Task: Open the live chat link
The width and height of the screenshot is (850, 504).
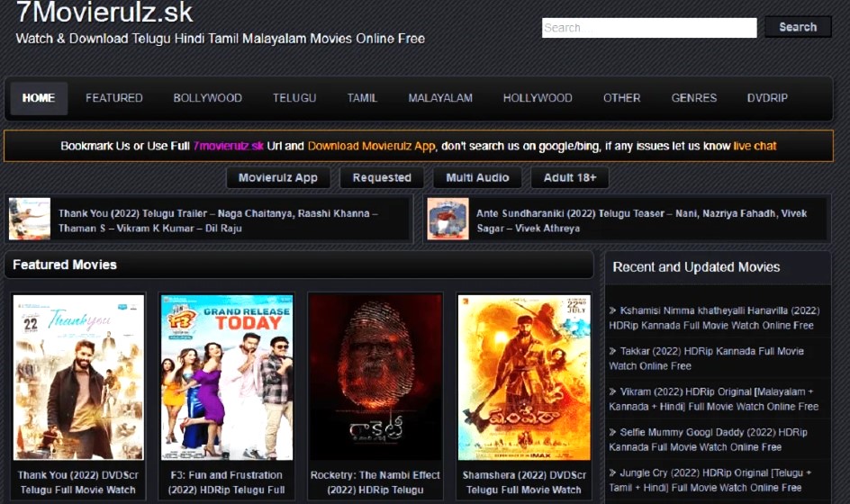Action: point(755,146)
